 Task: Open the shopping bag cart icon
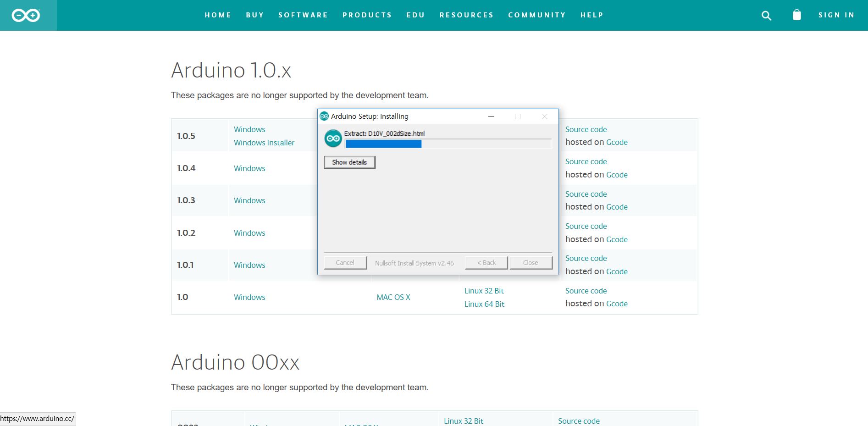(x=797, y=15)
